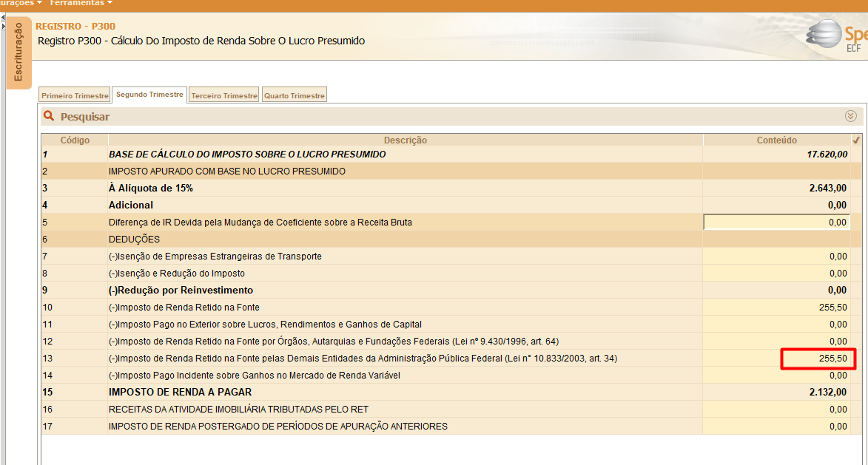Viewport: 868px width, 465px height.
Task: Expand the Pesquisar panel chevron
Action: point(851,115)
